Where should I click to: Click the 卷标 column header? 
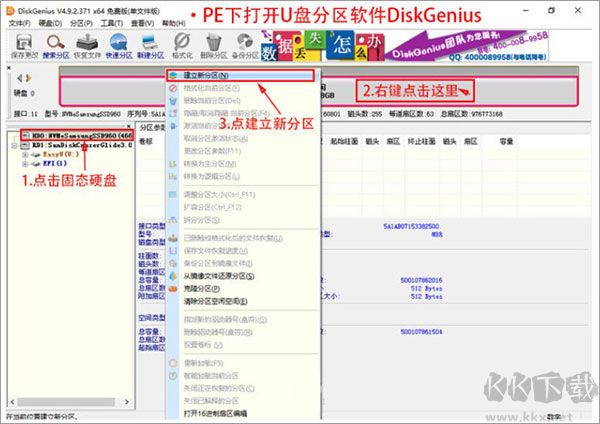tap(146, 142)
